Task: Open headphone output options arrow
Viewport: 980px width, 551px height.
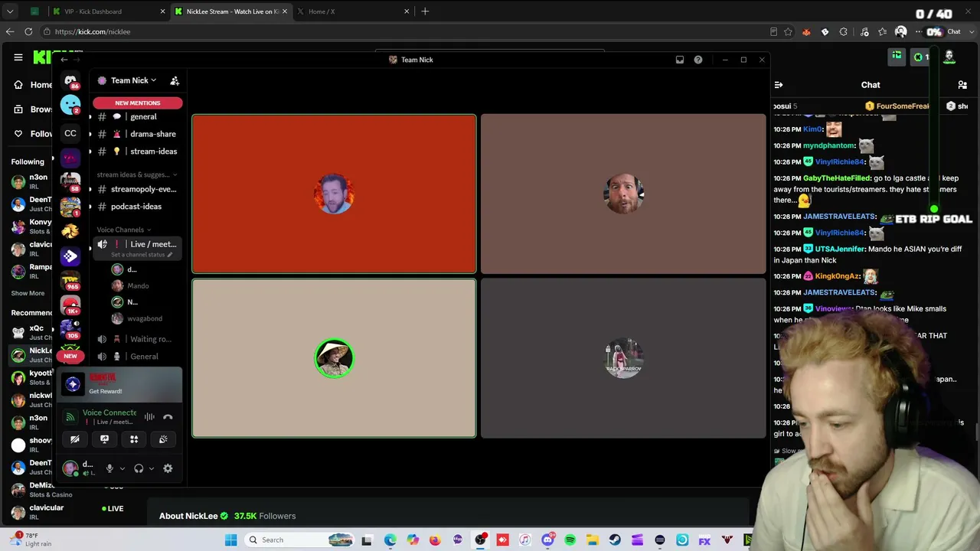Action: [x=151, y=468]
